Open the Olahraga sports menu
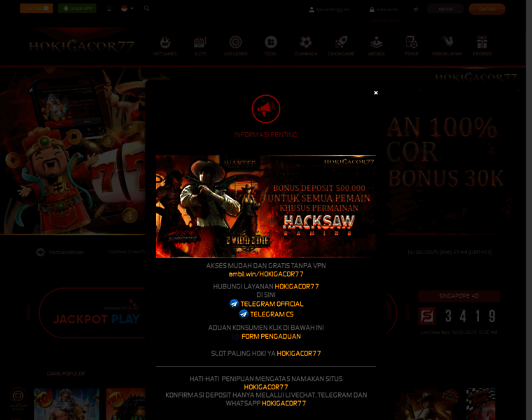Screen dimensions: 532x420 point(306,45)
